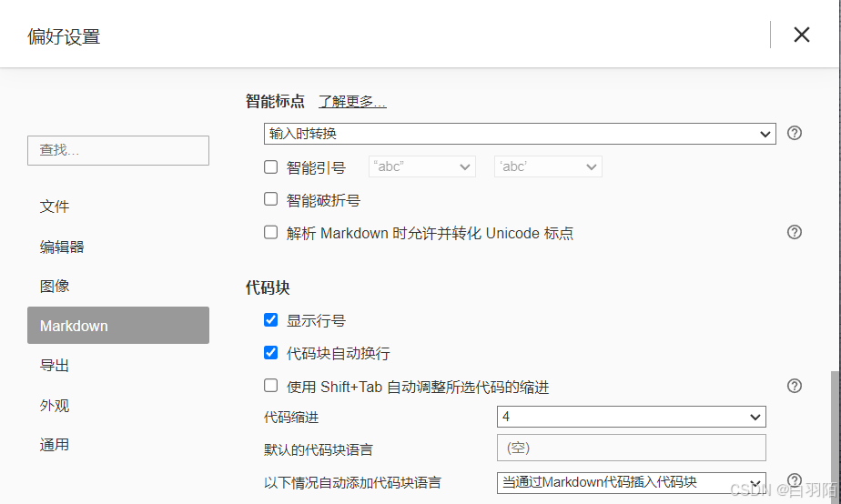
Task: Select the Markdown settings category
Action: pyautogui.click(x=118, y=326)
